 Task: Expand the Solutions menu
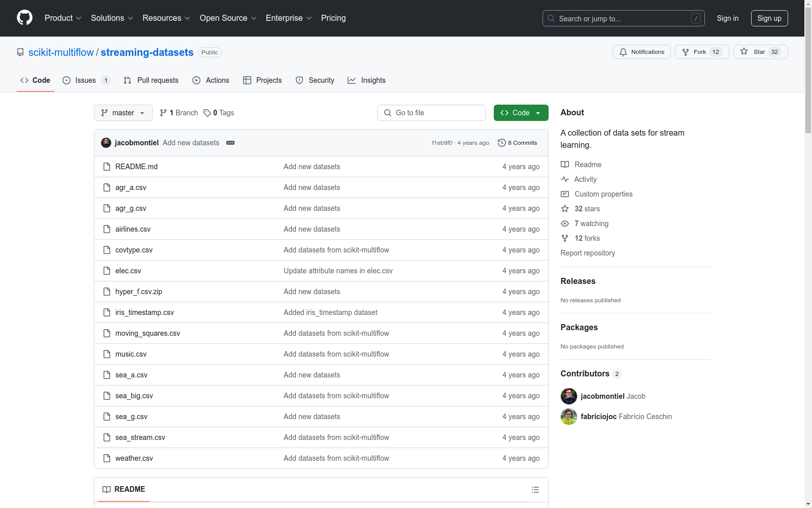click(112, 18)
